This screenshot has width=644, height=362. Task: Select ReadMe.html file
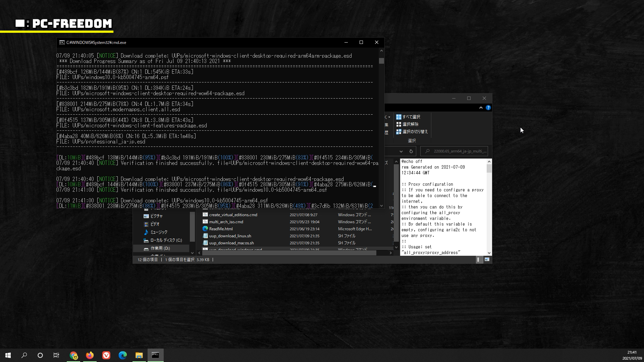pos(221,229)
